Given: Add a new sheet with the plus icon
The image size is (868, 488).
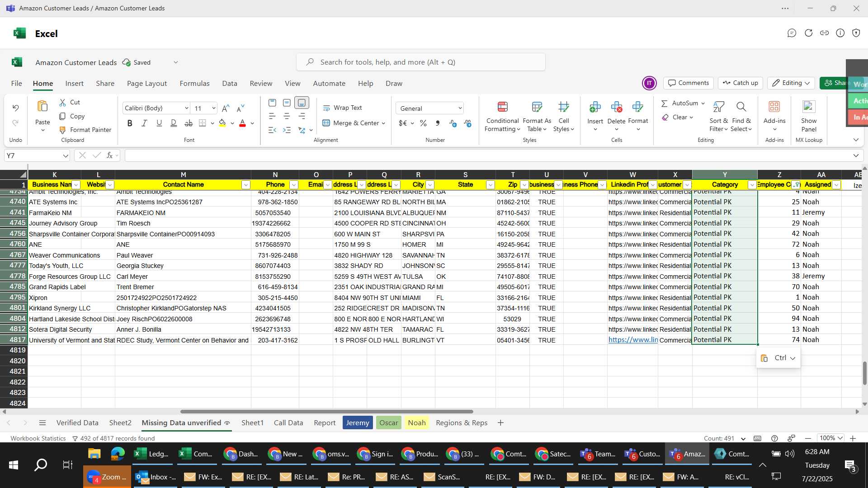Looking at the screenshot, I should click(x=500, y=423).
